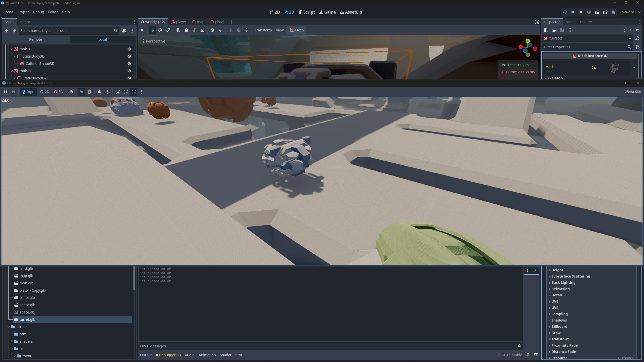Open the Mesh resource dropdown arrow

633,67
